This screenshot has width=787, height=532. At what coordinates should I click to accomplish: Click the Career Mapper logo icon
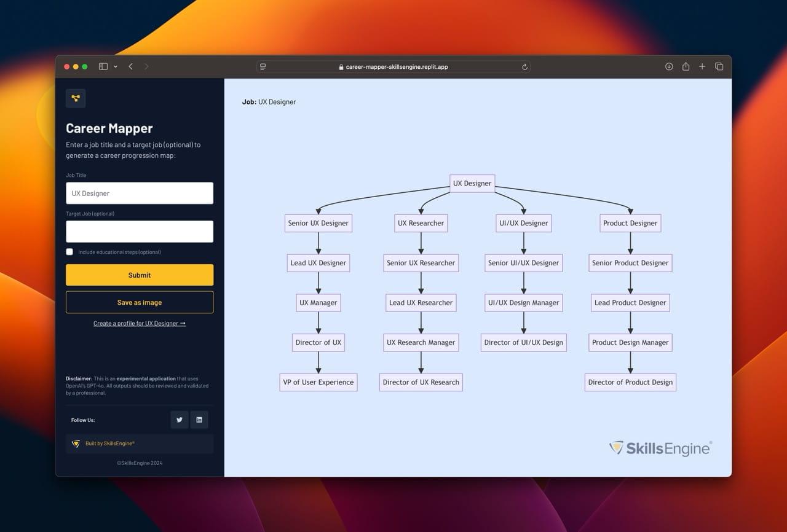(x=76, y=98)
